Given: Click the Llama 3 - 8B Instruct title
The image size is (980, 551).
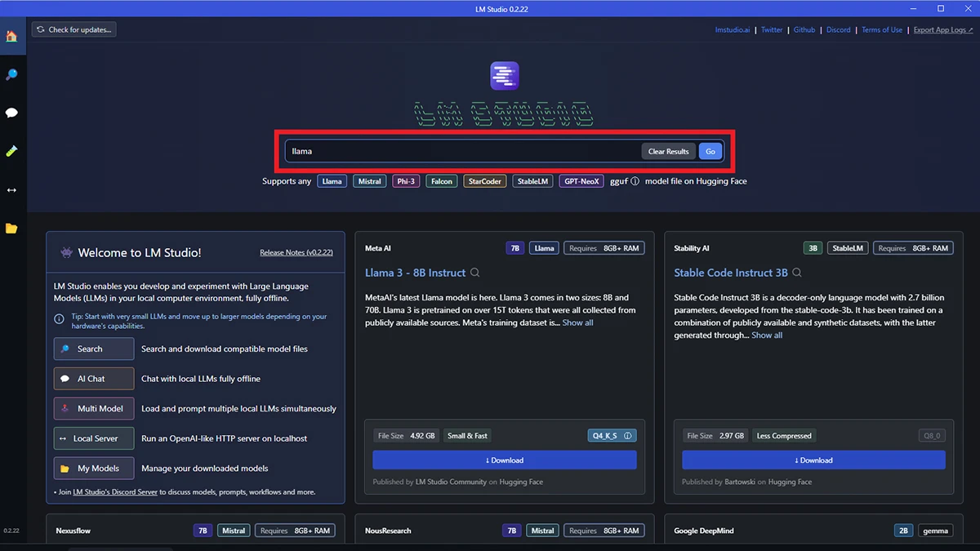Looking at the screenshot, I should click(x=415, y=273).
